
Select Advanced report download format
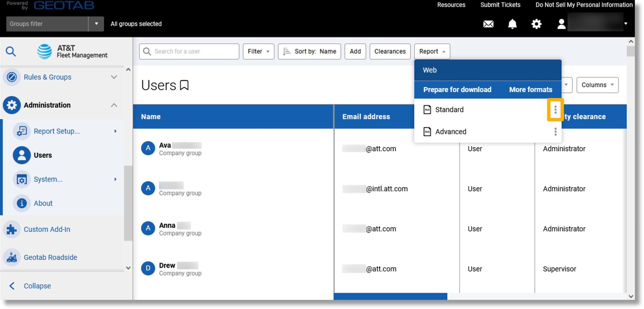(451, 131)
